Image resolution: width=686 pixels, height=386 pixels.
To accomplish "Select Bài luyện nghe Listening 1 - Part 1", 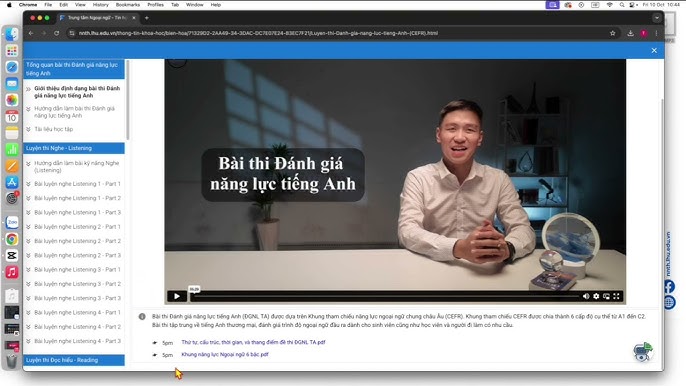I will click(77, 184).
